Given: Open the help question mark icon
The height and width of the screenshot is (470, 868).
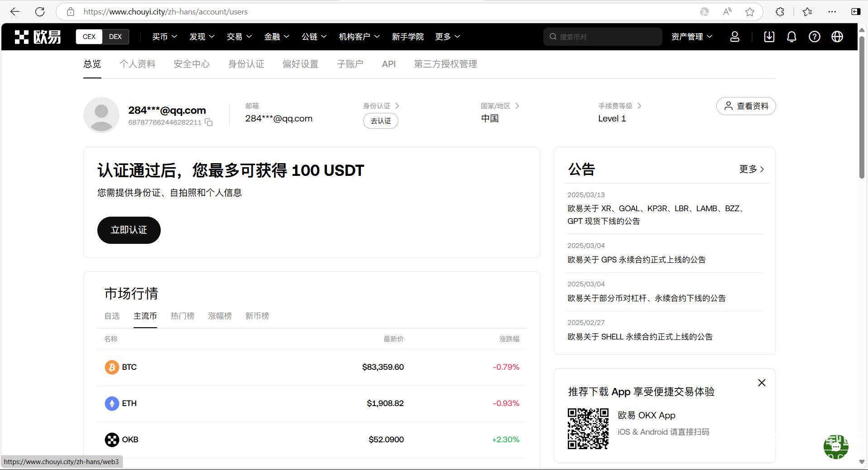Looking at the screenshot, I should (814, 37).
